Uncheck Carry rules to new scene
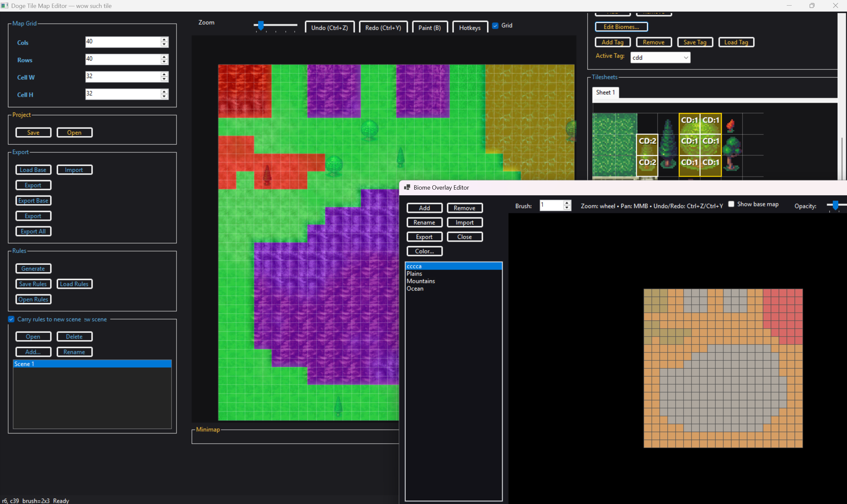This screenshot has height=504, width=847. click(x=11, y=319)
